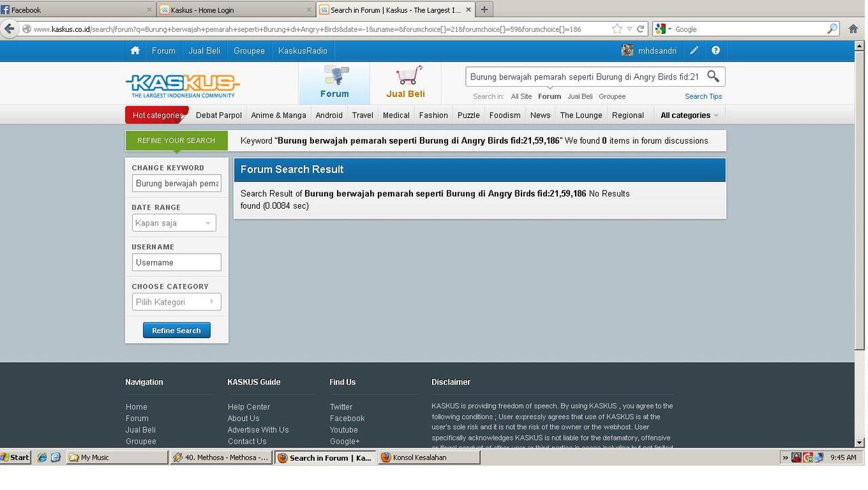Click the browser home button
Image resolution: width=868 pixels, height=490 pixels.
[x=853, y=29]
